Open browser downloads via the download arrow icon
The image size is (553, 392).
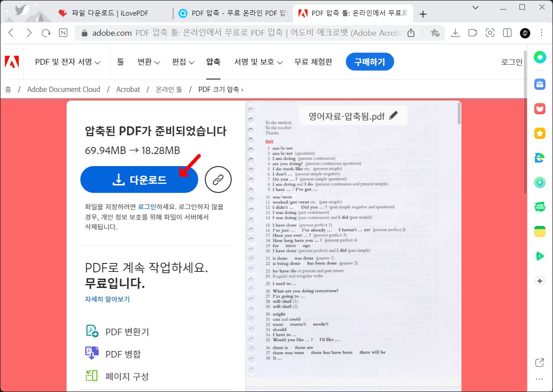pyautogui.click(x=455, y=33)
